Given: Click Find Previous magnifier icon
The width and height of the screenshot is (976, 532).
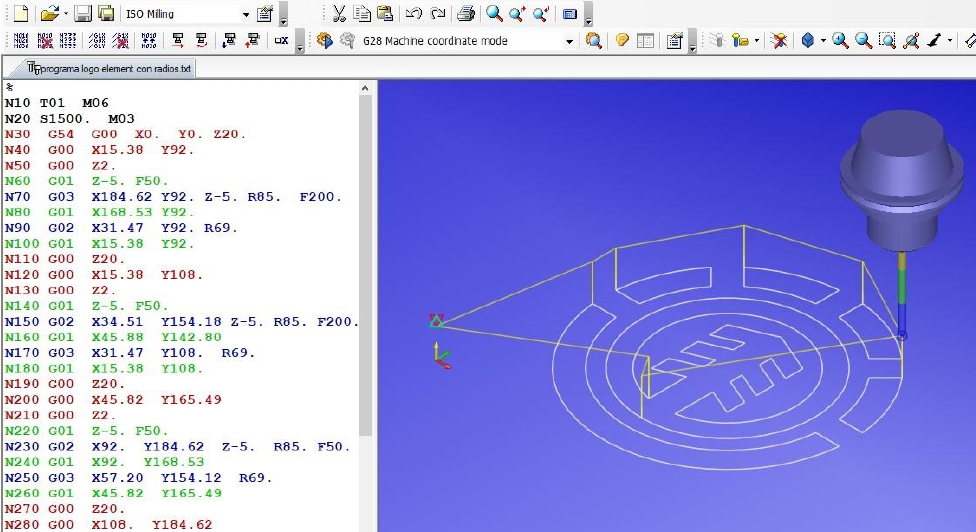Looking at the screenshot, I should point(541,14).
